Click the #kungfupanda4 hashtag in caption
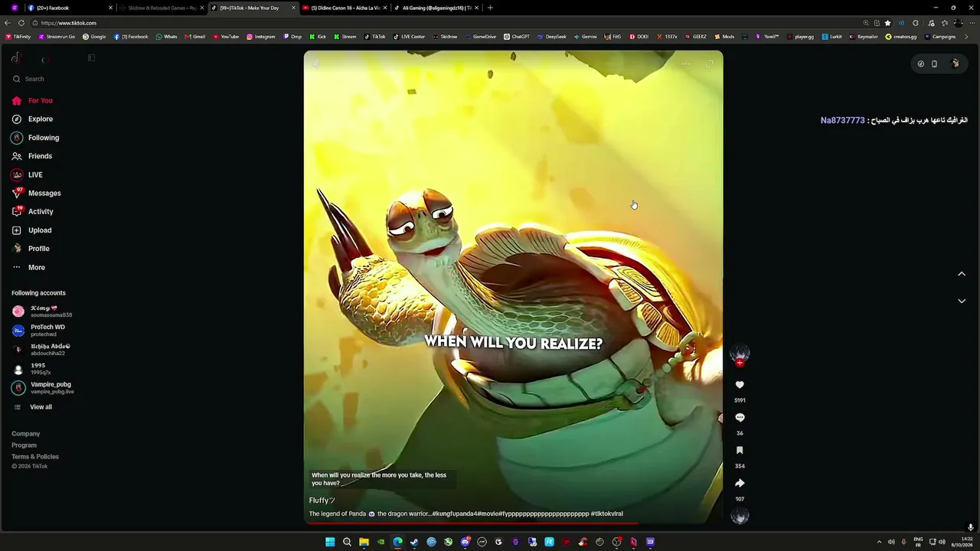Viewport: 980px width, 551px height. click(456, 514)
